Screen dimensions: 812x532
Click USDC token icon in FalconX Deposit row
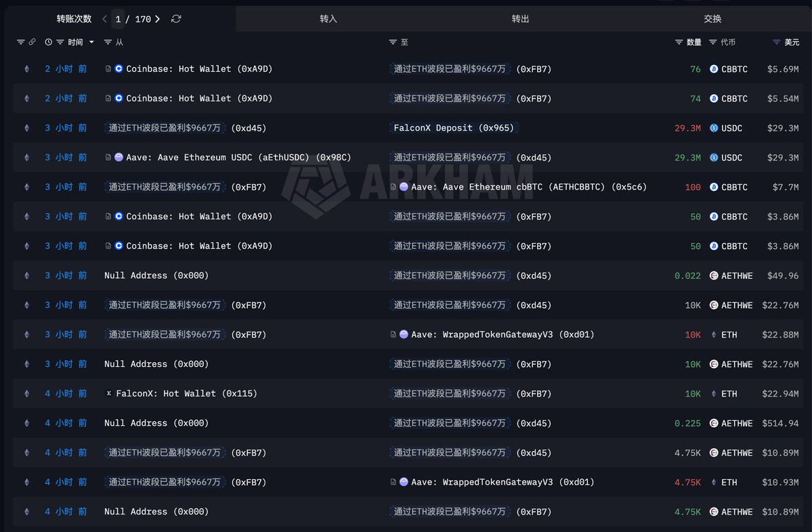point(714,128)
